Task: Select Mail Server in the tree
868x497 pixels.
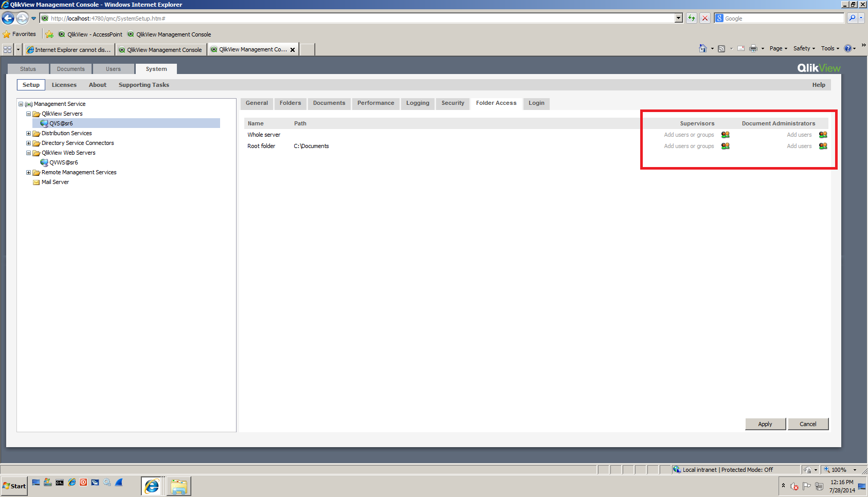Action: coord(55,182)
